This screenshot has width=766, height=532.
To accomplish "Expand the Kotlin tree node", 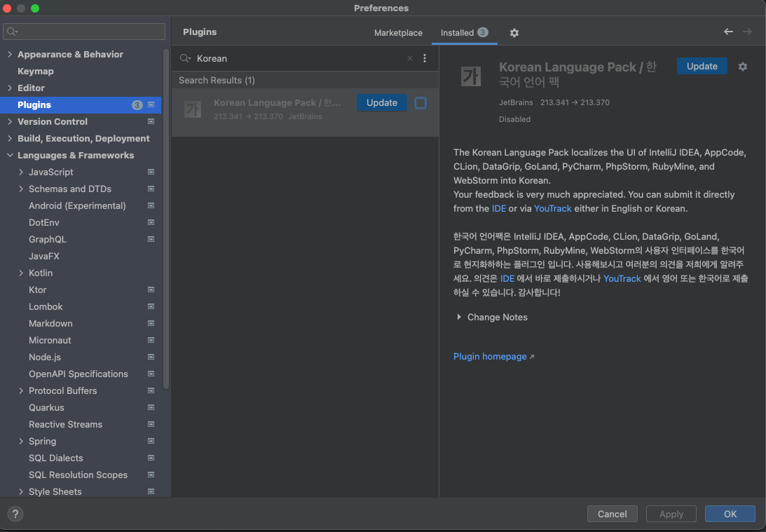I will coord(21,273).
